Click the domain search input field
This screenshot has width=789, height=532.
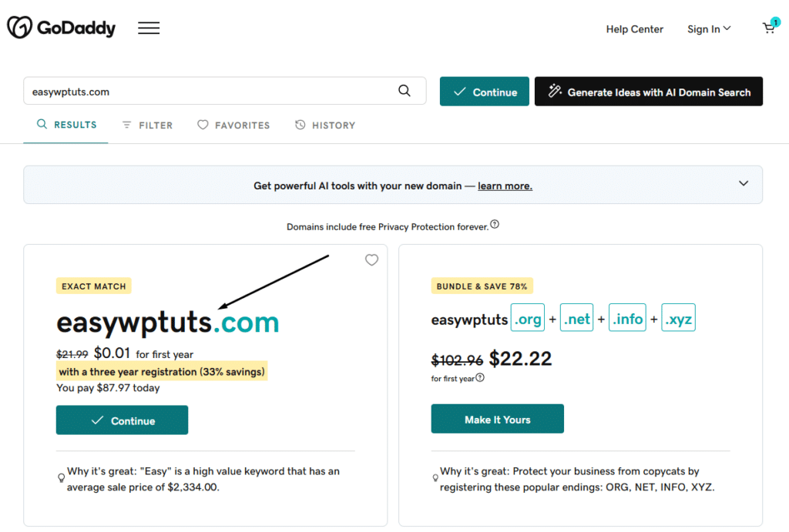coord(208,92)
